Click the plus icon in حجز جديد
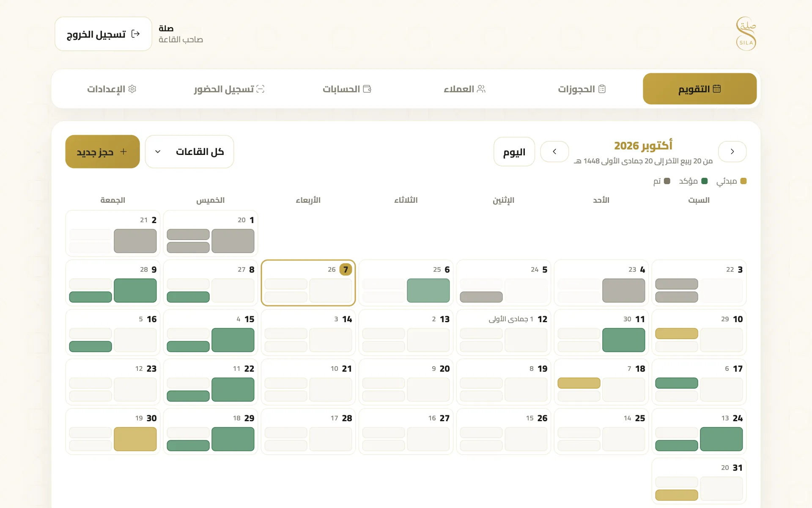This screenshot has width=812, height=508. [123, 152]
